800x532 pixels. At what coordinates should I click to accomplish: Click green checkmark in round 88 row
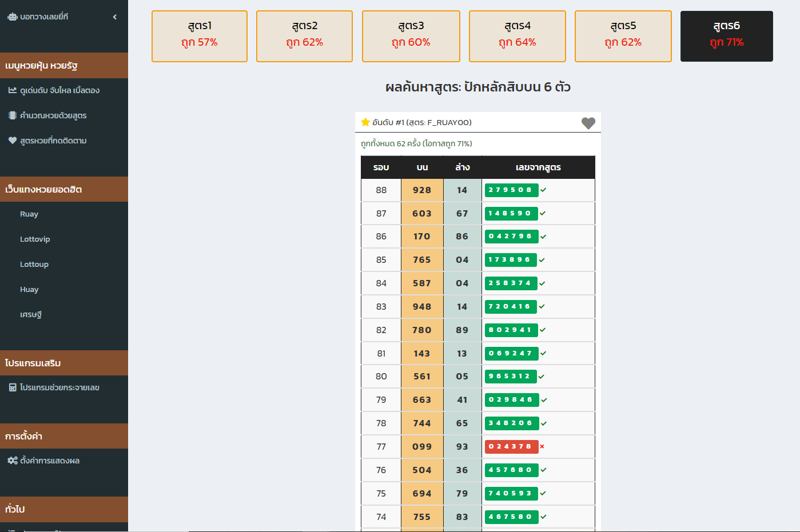click(x=543, y=190)
